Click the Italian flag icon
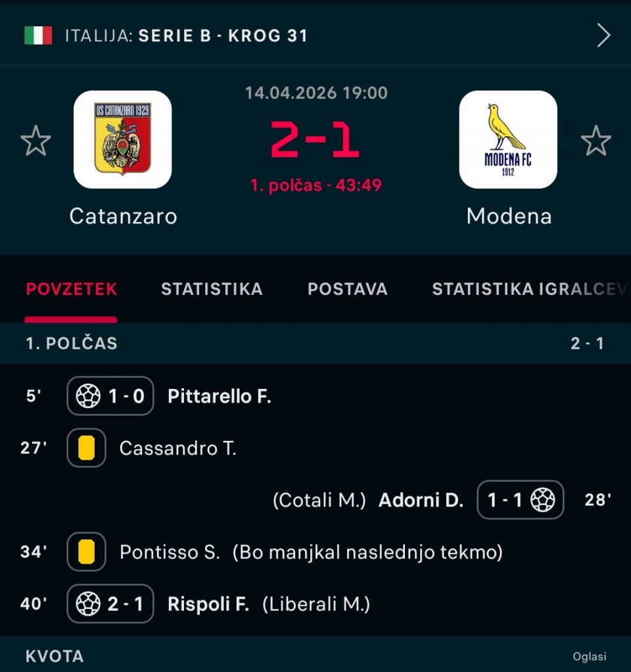This screenshot has height=672, width=631. coord(38,35)
